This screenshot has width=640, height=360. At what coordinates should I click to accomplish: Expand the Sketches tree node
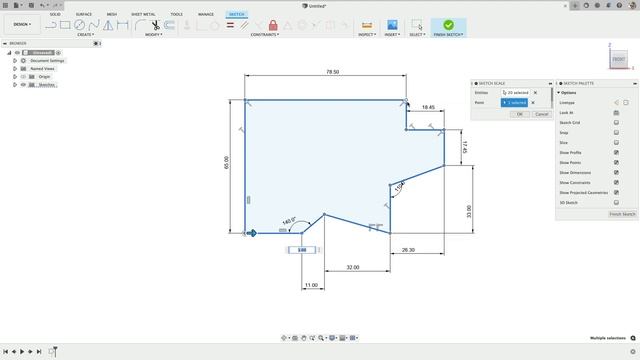[x=15, y=84]
